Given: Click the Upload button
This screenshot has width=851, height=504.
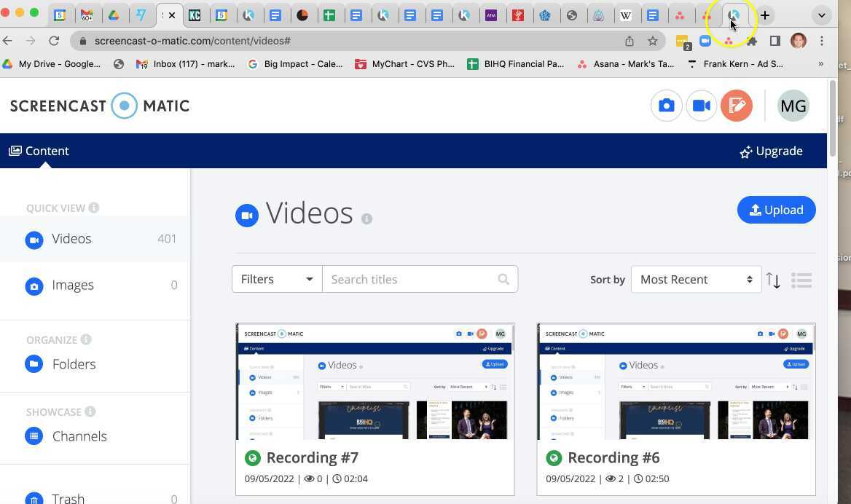Looking at the screenshot, I should click(776, 210).
